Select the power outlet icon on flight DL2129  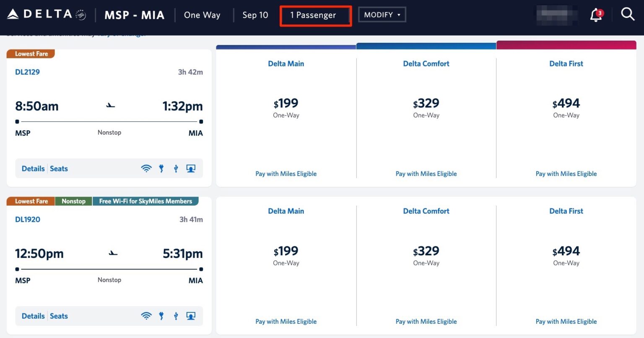(x=161, y=168)
